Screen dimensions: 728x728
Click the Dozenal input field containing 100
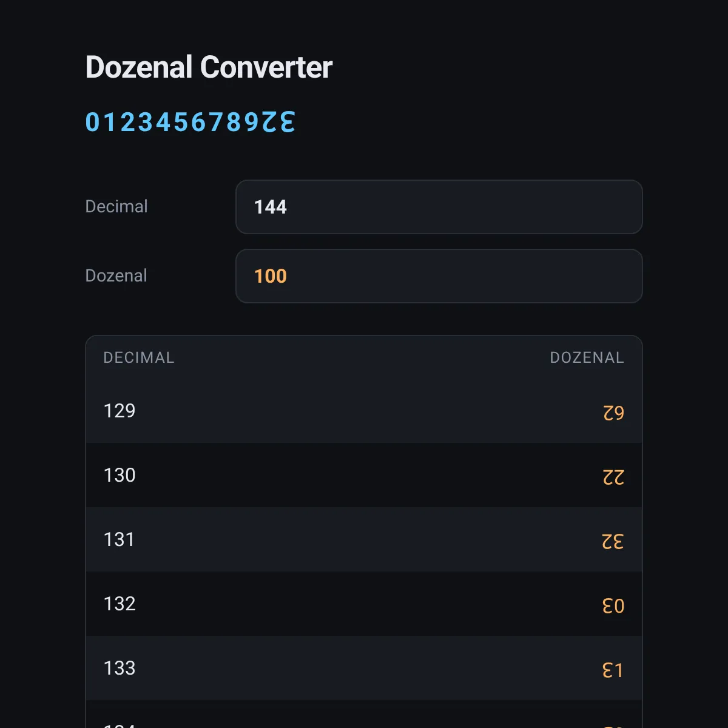click(x=439, y=276)
